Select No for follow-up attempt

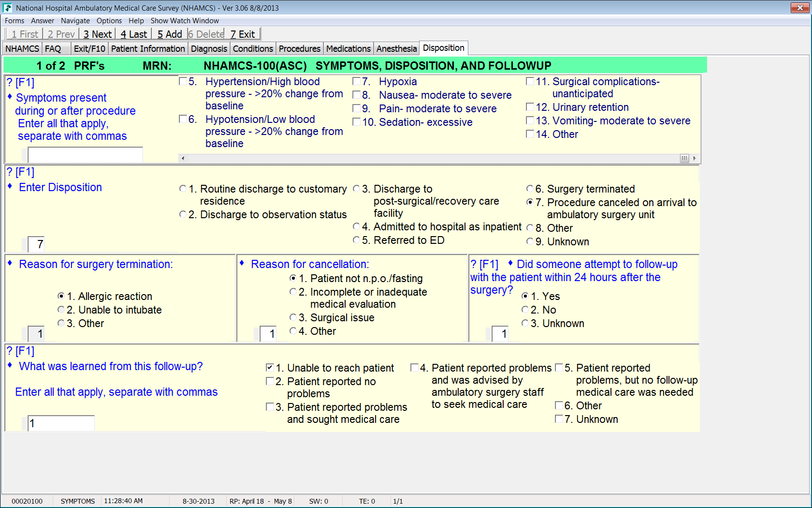click(x=525, y=310)
